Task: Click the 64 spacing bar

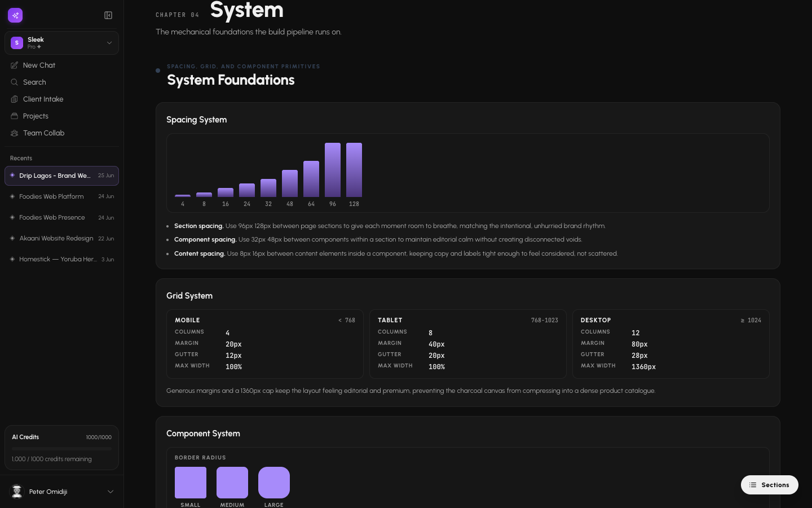Action: tap(311, 179)
